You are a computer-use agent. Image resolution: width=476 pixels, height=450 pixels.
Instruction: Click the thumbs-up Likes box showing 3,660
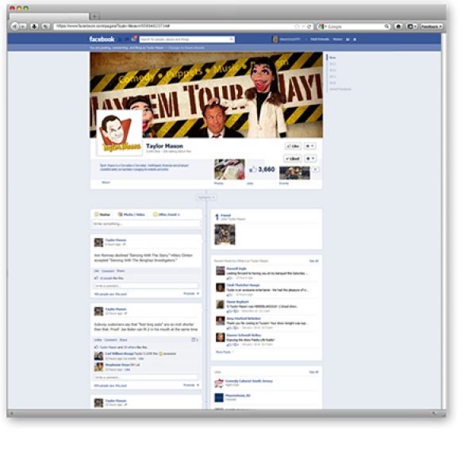261,170
